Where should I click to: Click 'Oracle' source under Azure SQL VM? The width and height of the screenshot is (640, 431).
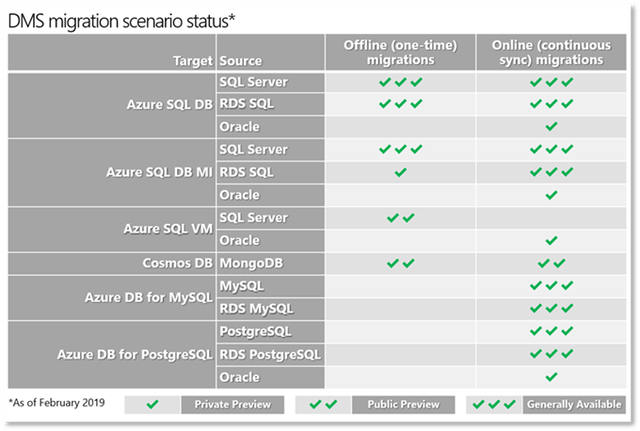point(271,241)
